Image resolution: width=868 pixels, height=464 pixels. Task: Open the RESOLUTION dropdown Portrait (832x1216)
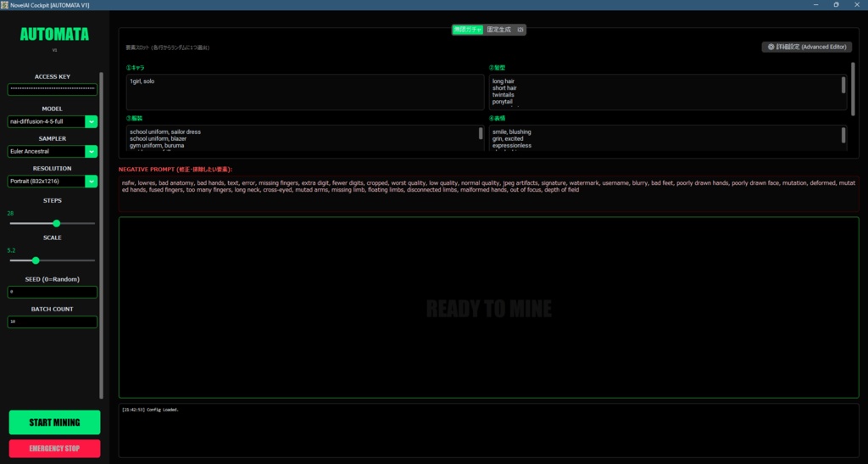pos(52,181)
